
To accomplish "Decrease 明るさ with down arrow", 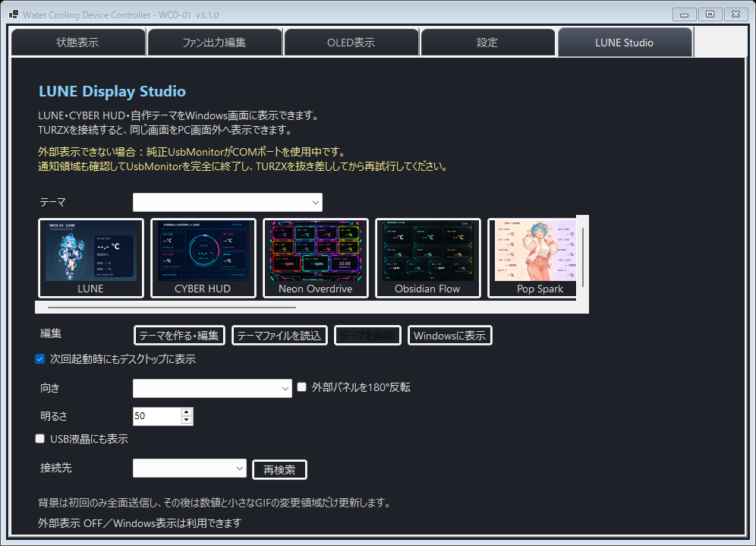I will pyautogui.click(x=187, y=420).
